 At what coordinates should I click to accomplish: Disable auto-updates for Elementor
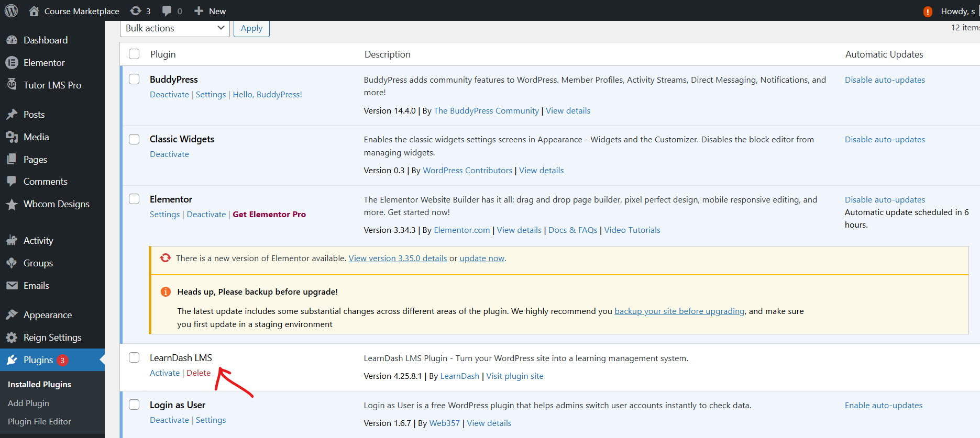click(885, 200)
